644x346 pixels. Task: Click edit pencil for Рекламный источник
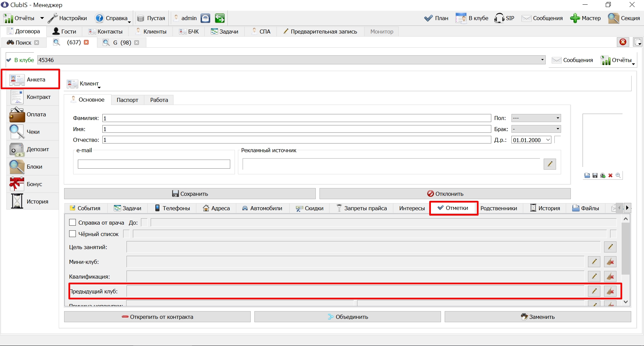[x=550, y=164]
